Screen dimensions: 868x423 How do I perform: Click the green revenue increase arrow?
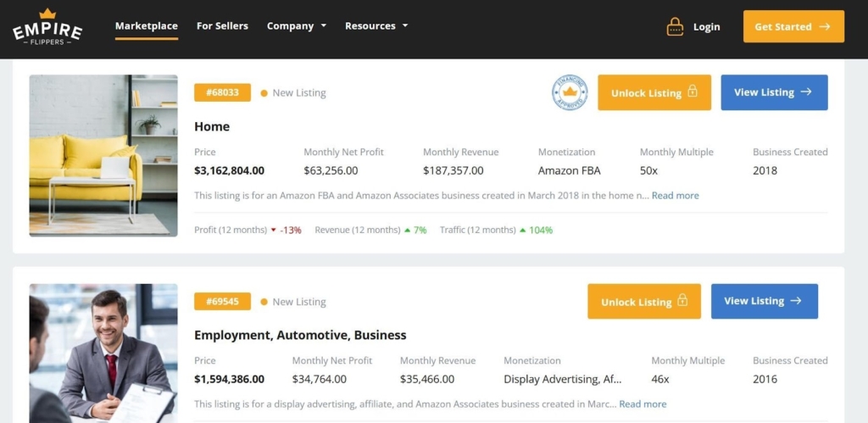tap(407, 230)
